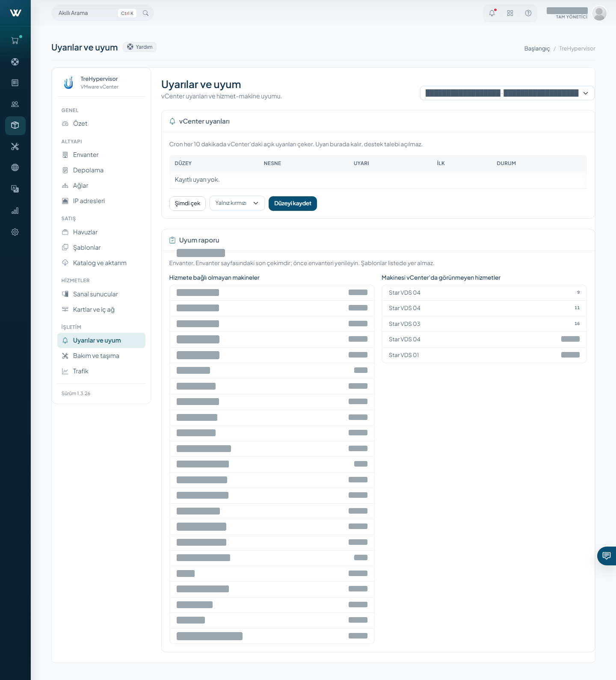
Task: Open the floating chat widget button
Action: [607, 556]
